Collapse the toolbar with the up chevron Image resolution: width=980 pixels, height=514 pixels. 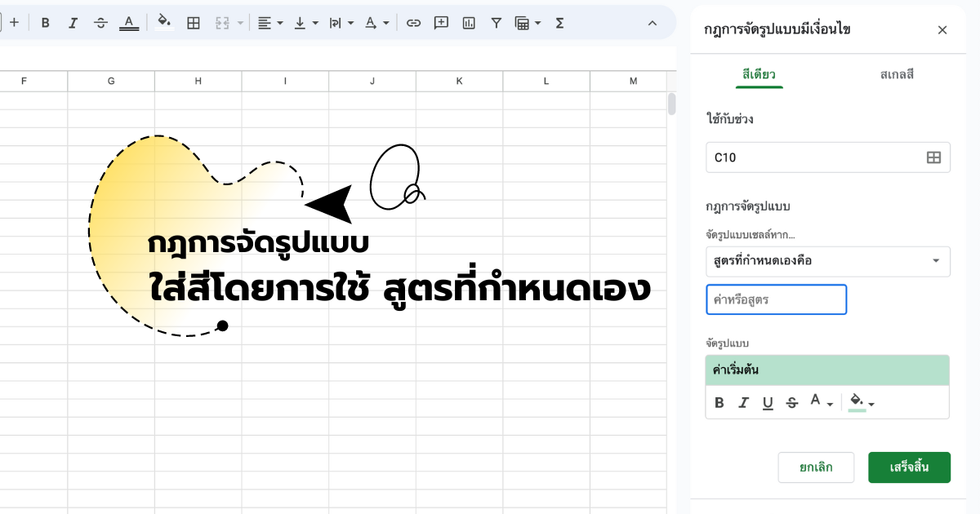[652, 23]
